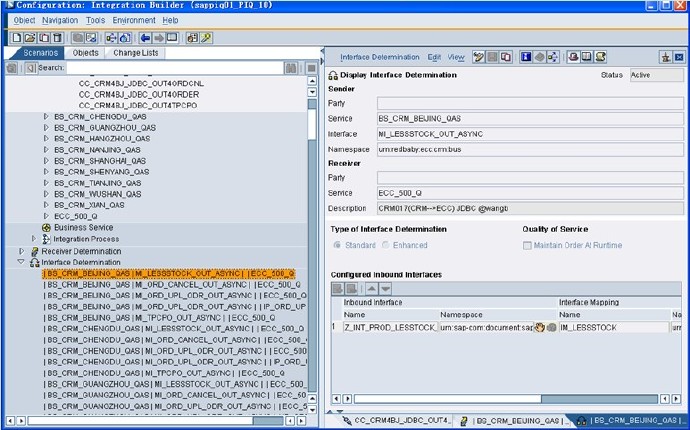Click move-down arrow in Configured Inbound Interfaces toolbar
The height and width of the screenshot is (430, 690).
[385, 289]
